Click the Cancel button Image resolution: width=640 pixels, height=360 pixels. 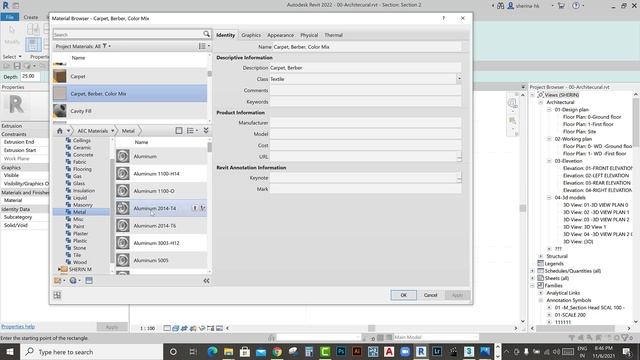coord(430,295)
